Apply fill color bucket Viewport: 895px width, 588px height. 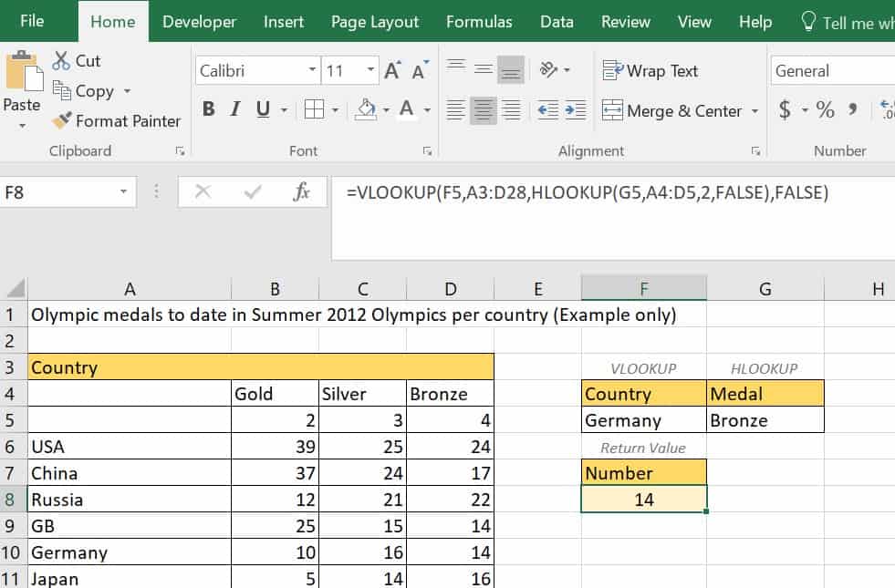click(x=365, y=108)
